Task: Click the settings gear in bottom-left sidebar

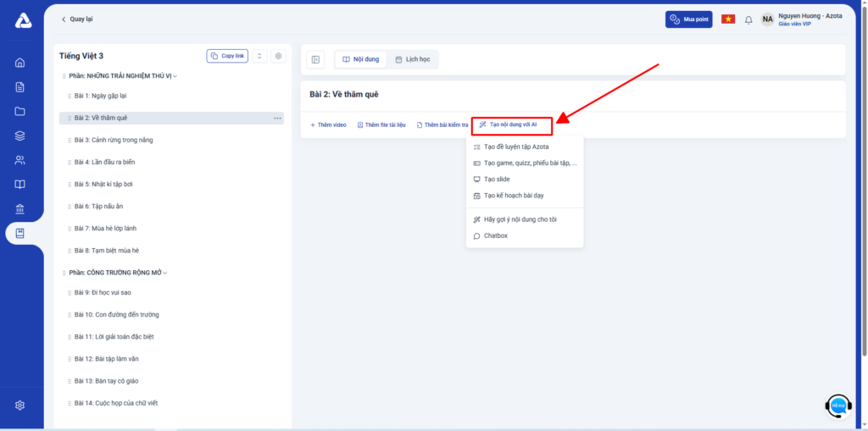Action: tap(20, 406)
